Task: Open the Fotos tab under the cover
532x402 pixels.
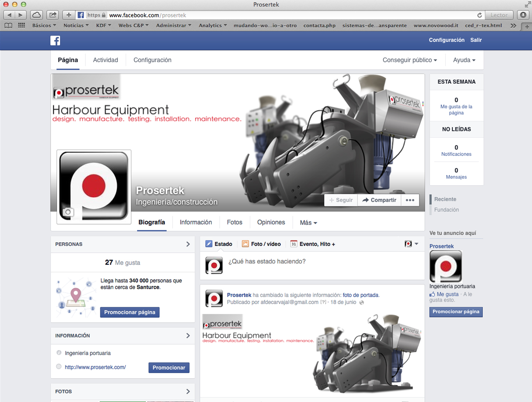Action: click(x=235, y=222)
